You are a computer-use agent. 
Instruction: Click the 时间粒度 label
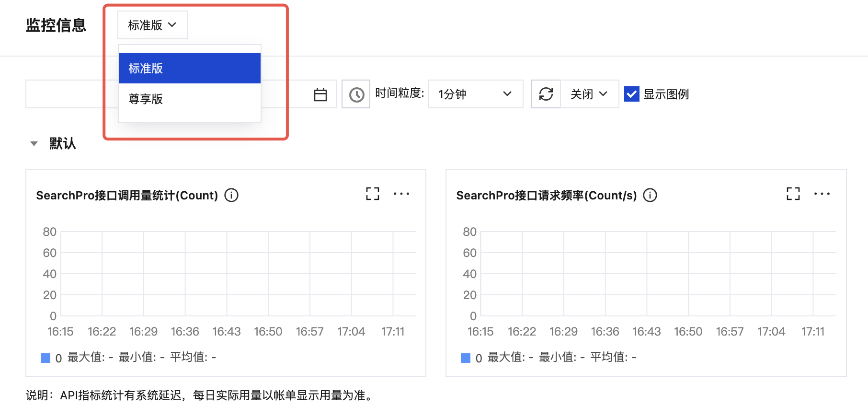[400, 93]
